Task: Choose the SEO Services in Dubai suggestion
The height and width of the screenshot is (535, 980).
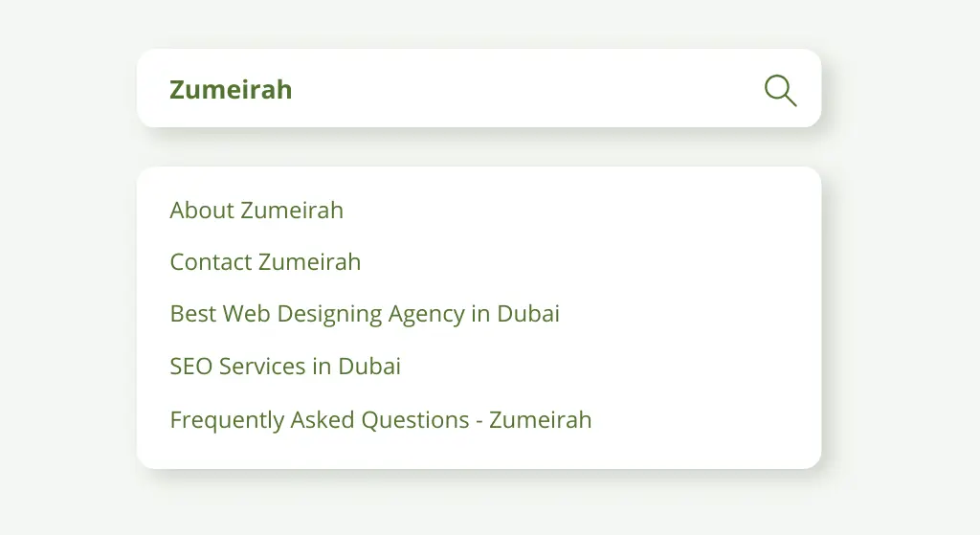Action: coord(285,366)
